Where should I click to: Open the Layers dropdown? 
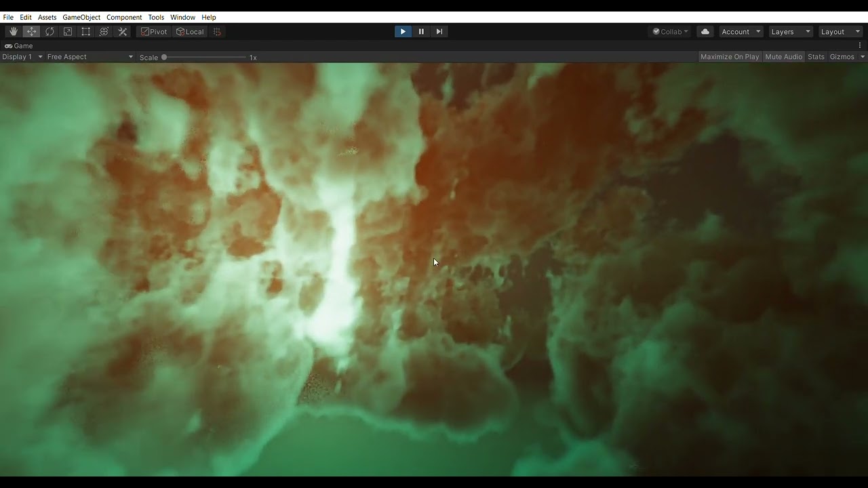coord(790,32)
